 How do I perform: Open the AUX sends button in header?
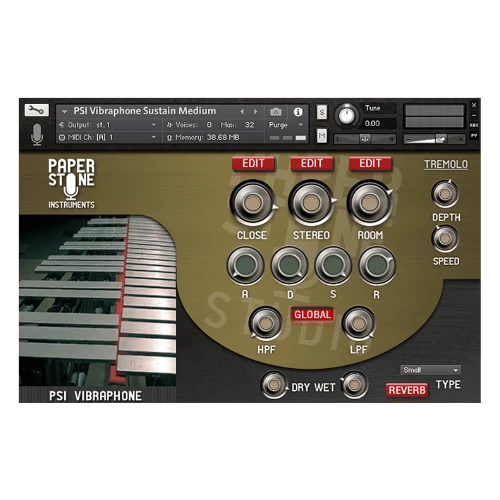tap(474, 125)
